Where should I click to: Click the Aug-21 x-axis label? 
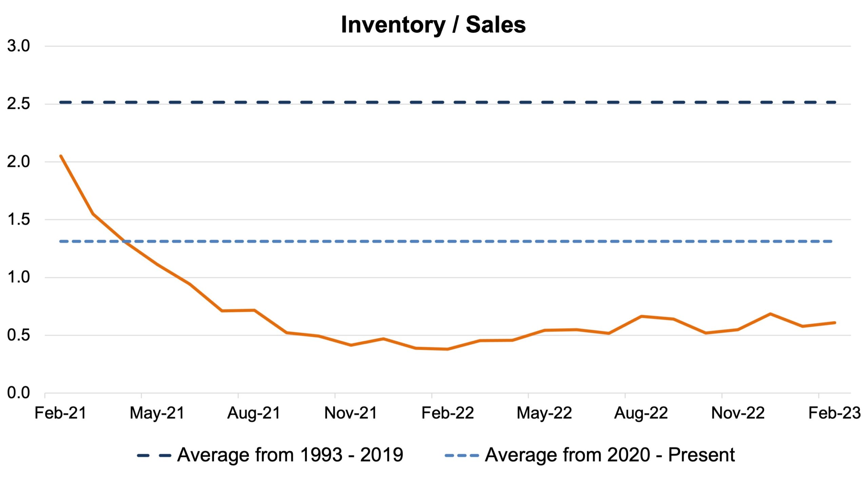pos(254,413)
